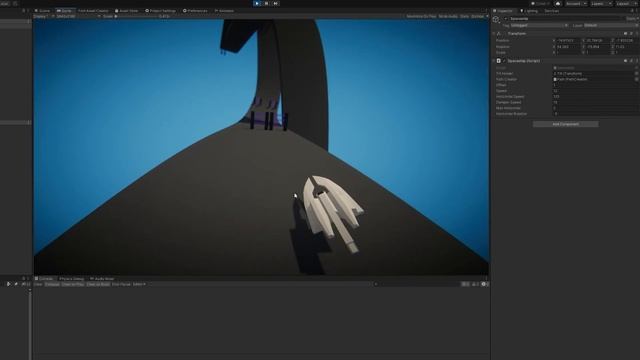Toggle Maximize On Play

pyautogui.click(x=421, y=16)
